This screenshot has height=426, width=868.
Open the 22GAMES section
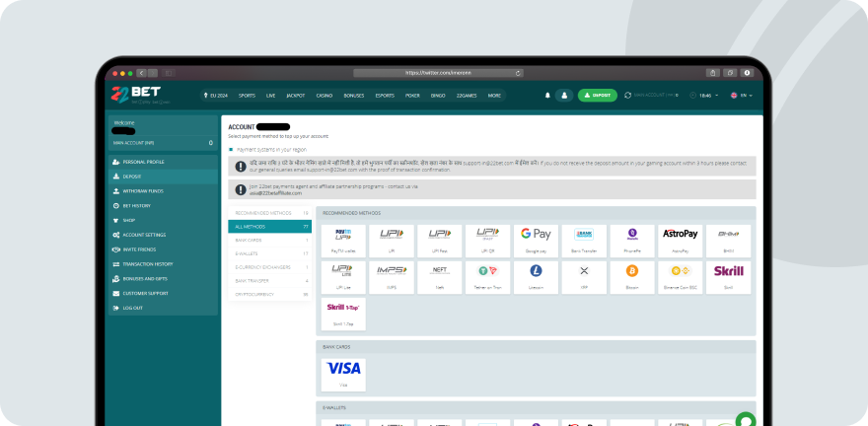coord(467,95)
